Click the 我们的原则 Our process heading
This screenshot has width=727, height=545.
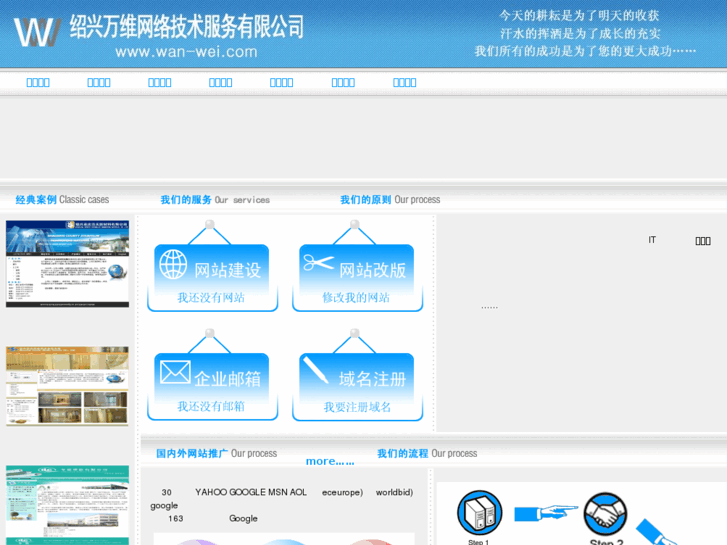tap(390, 199)
